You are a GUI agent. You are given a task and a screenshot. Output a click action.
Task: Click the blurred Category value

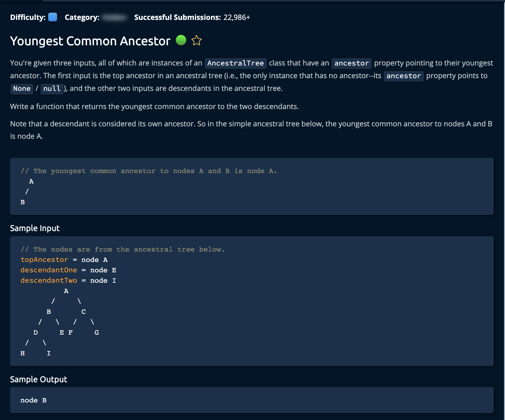115,17
